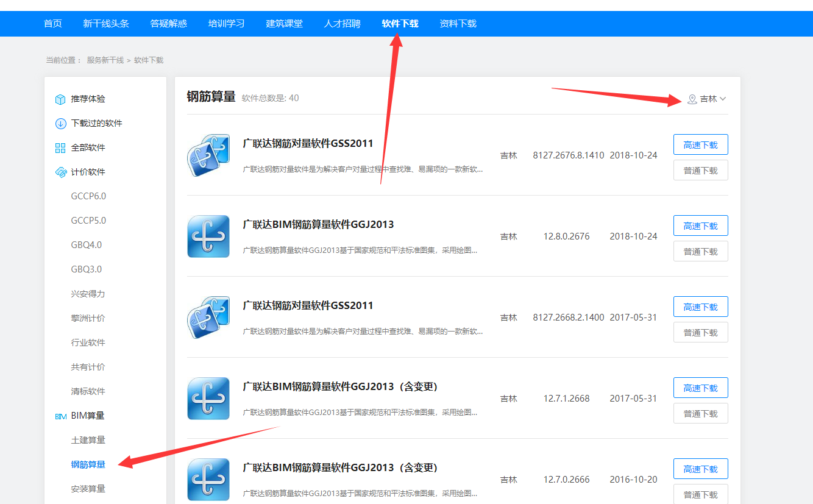Select BIM算量 category label
The width and height of the screenshot is (813, 504).
(x=88, y=416)
